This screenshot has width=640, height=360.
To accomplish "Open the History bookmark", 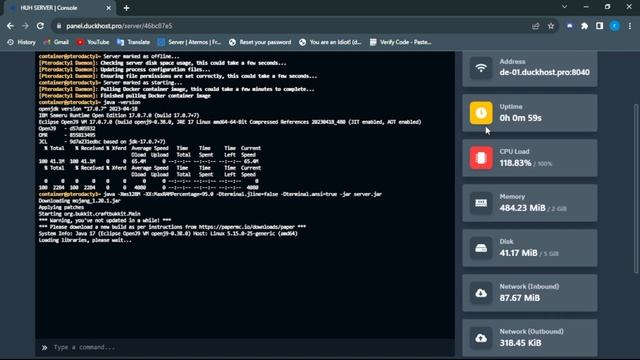I will [x=21, y=42].
